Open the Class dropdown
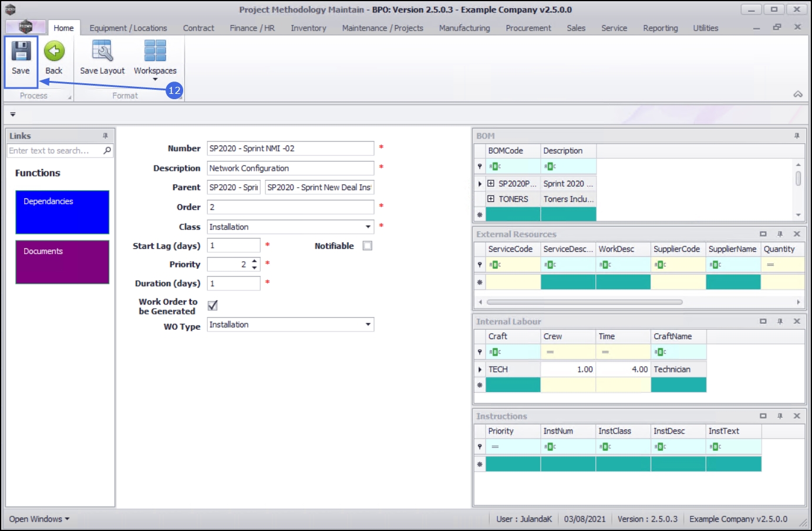812x531 pixels. tap(368, 227)
